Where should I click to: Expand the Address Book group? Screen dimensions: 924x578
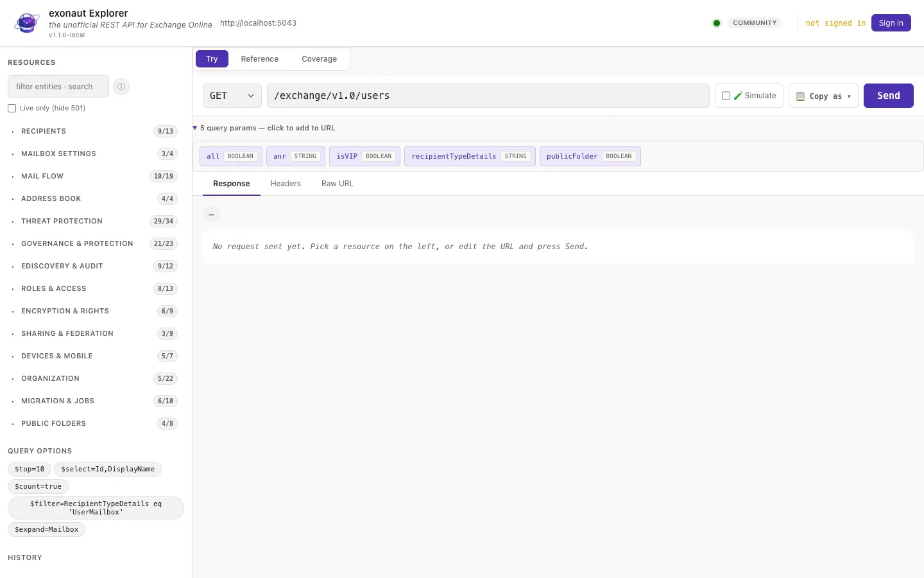pos(92,198)
